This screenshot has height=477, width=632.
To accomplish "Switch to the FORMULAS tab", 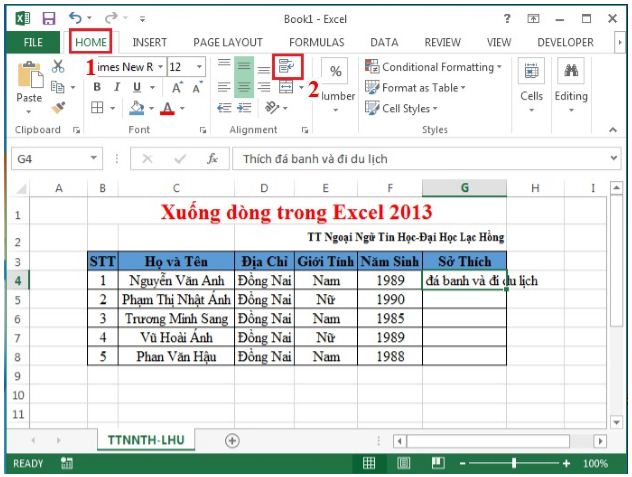I will coord(316,43).
